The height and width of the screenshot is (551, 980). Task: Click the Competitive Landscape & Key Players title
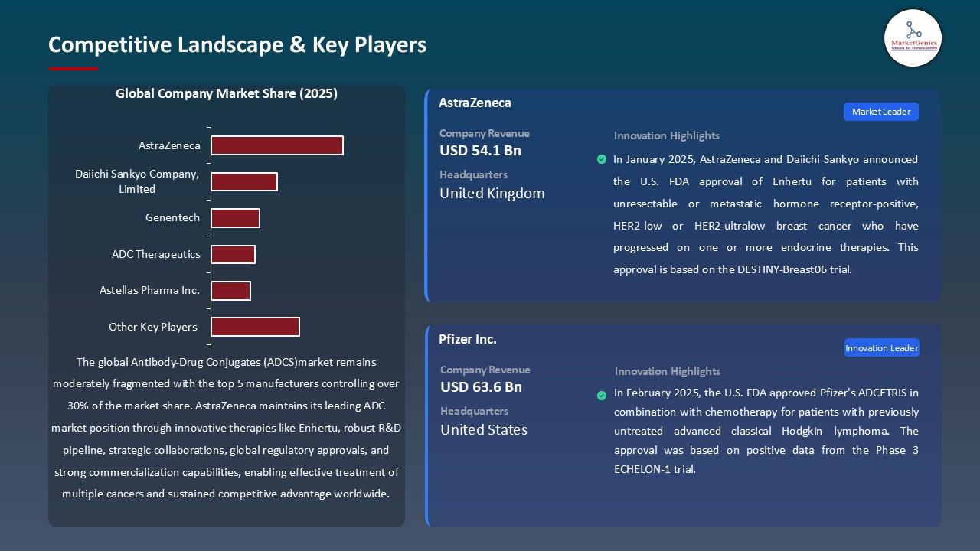[x=237, y=45]
